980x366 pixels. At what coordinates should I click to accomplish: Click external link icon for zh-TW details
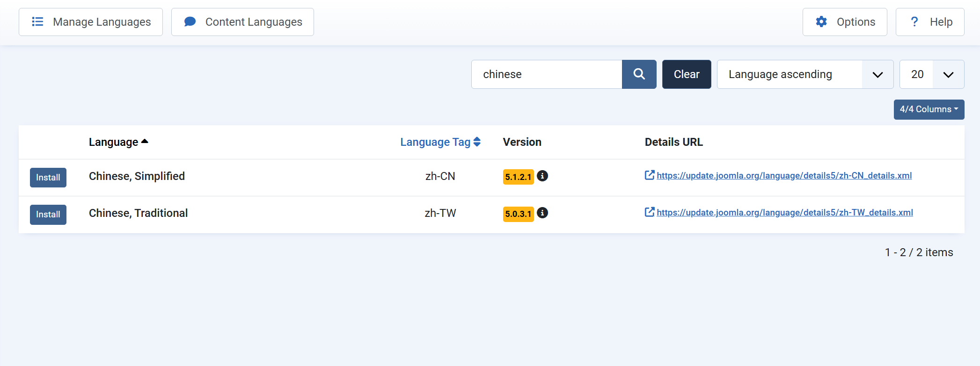click(650, 212)
